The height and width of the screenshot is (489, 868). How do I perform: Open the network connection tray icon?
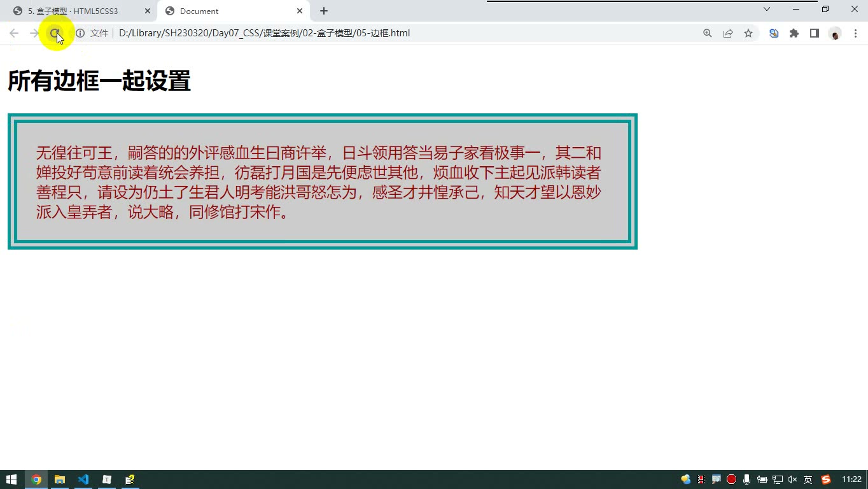(x=777, y=479)
